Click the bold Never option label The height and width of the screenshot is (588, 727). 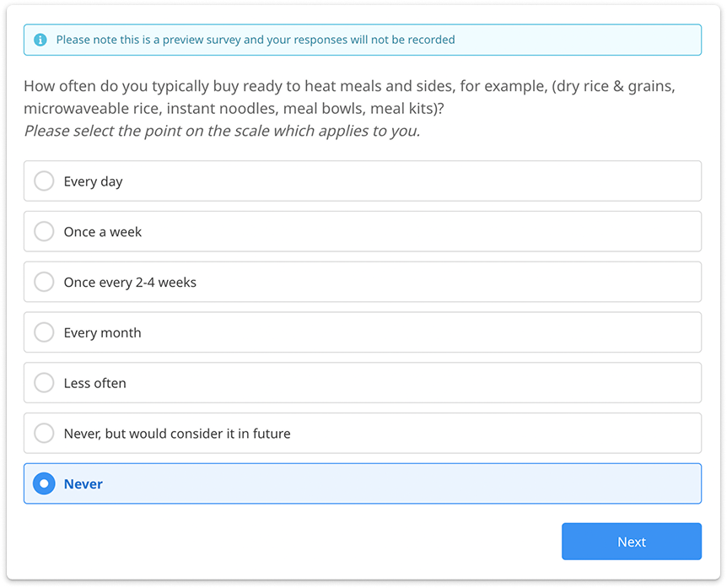pos(83,484)
